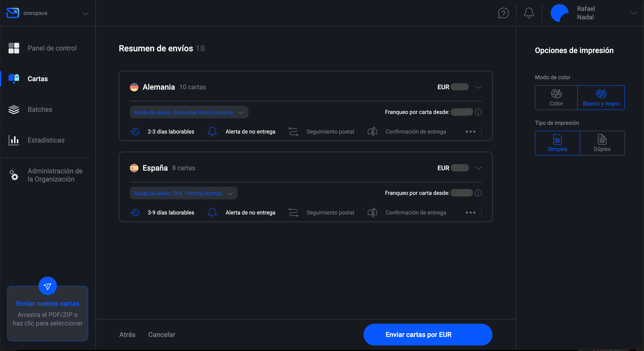This screenshot has height=351, width=644.
Task: Open three-dots menu in Alemania card
Action: click(x=470, y=131)
